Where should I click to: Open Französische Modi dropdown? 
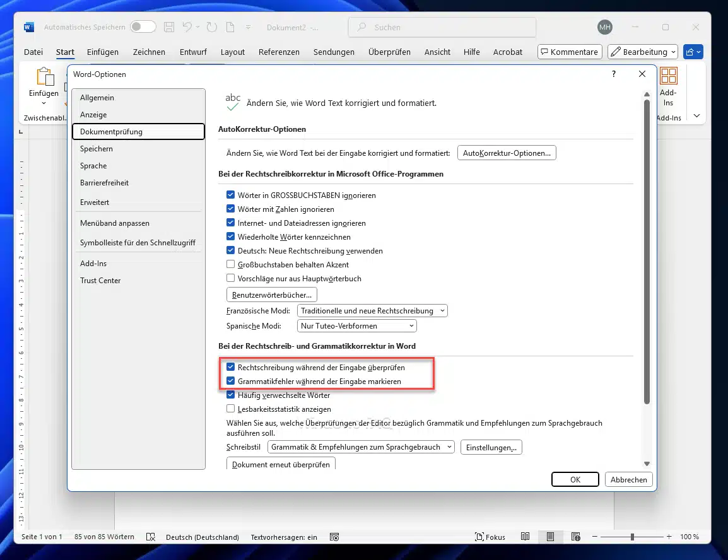[372, 311]
